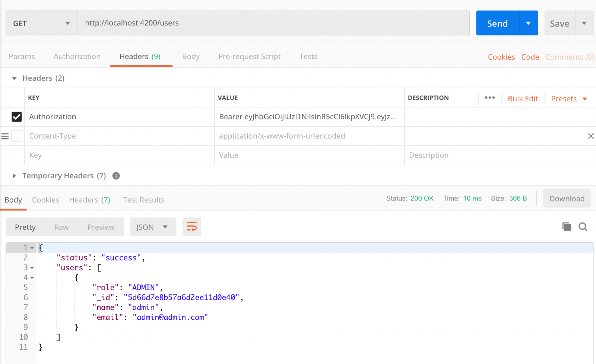The height and width of the screenshot is (364, 596).
Task: Click the Bulk Edit link
Action: [x=523, y=99]
